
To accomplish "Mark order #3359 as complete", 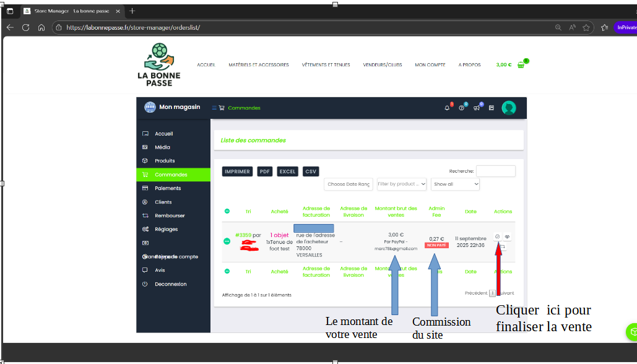I will (x=497, y=236).
